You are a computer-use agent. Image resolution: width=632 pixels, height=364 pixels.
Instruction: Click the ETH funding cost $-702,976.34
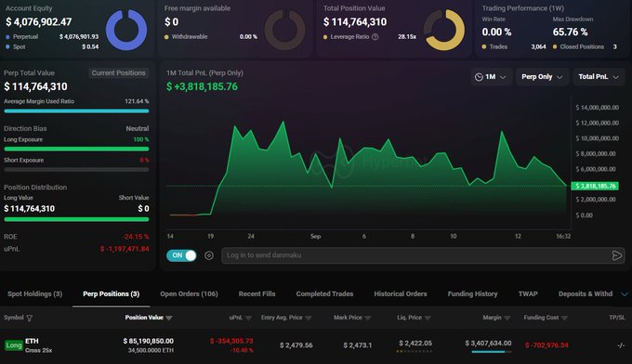[546, 345]
